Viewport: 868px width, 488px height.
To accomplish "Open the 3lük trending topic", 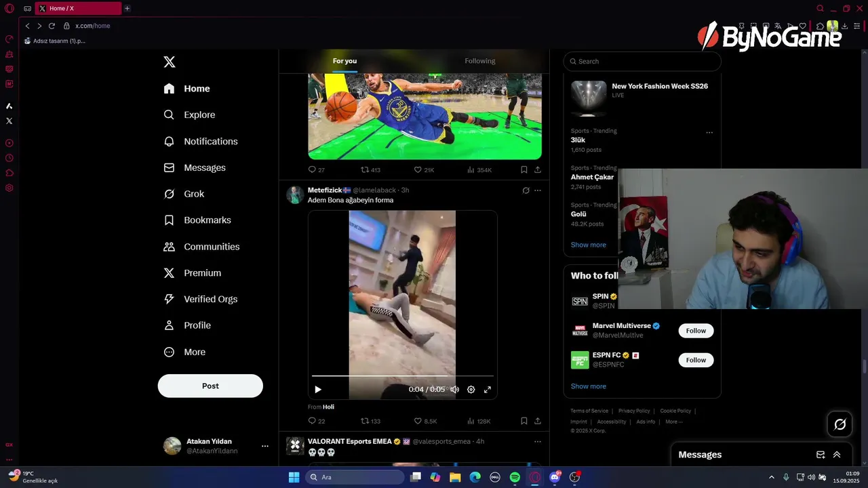I will click(578, 140).
